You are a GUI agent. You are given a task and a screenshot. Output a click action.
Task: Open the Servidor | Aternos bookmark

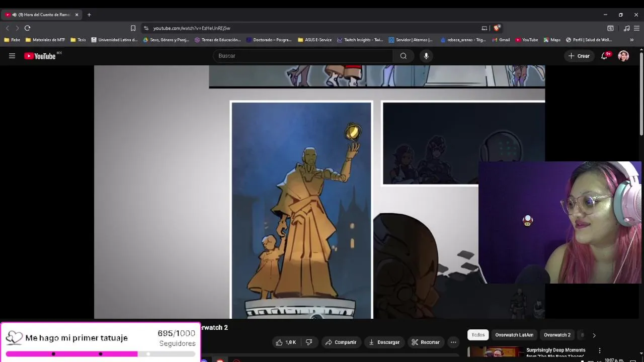tap(411, 40)
